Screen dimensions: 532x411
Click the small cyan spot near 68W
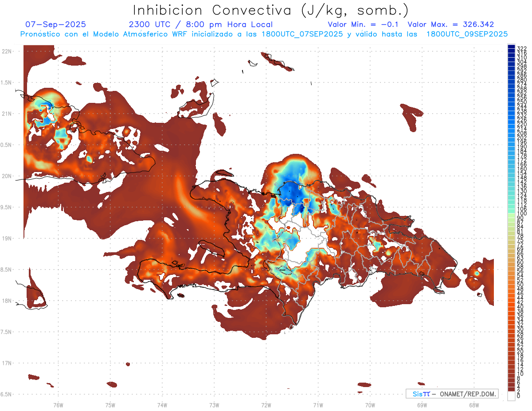click(477, 273)
